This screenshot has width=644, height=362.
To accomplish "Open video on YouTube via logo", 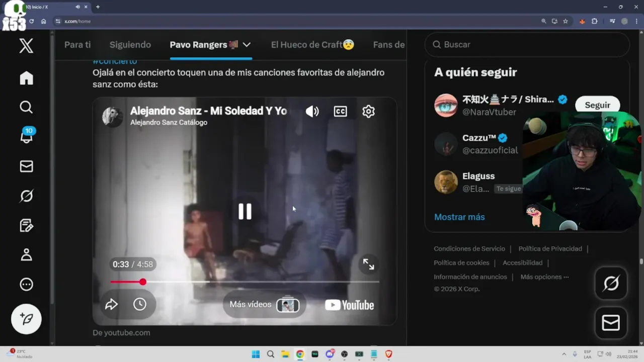I will pos(350,305).
